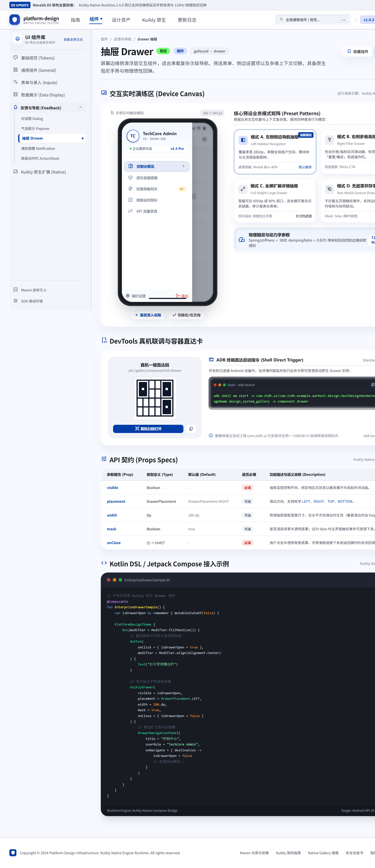Click 数据展示 (Data Display) table icon
Screen dimensions: 375x868
[x=16, y=94]
